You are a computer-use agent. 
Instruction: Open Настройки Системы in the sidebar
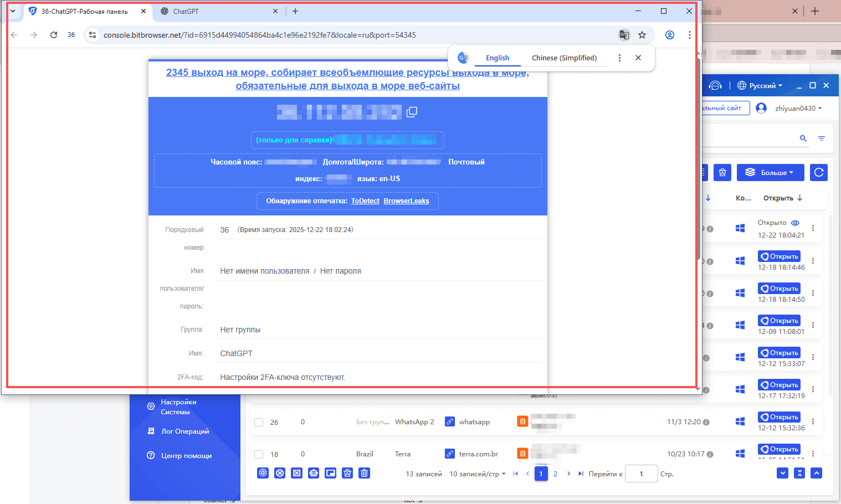pyautogui.click(x=178, y=407)
